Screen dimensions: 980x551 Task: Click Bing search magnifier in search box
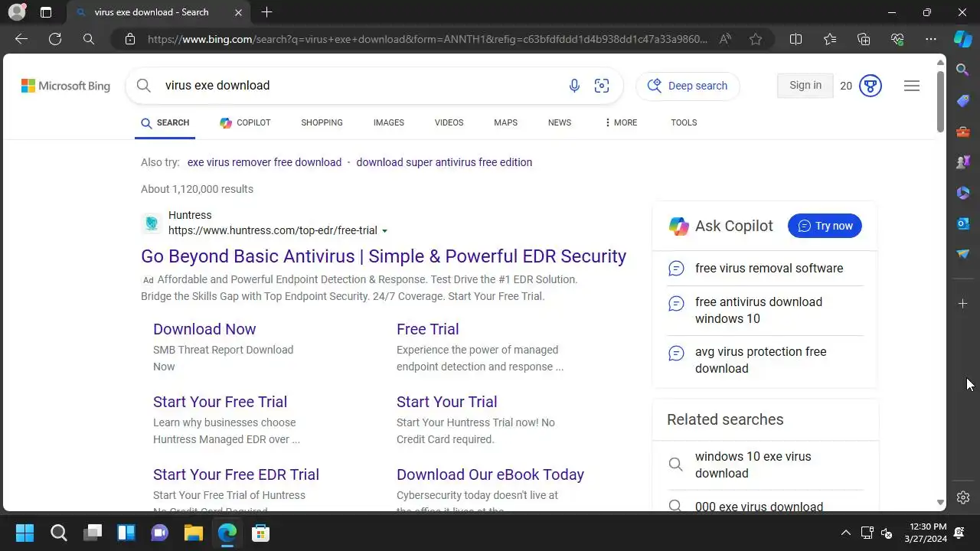click(x=143, y=86)
